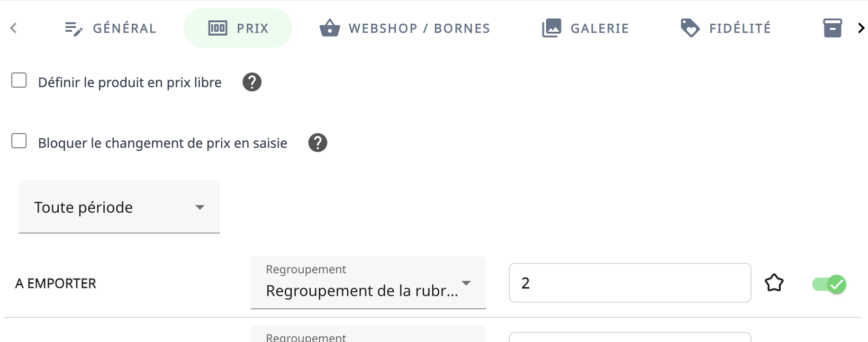Click the shopping basket Webshop icon
868x342 pixels.
330,28
